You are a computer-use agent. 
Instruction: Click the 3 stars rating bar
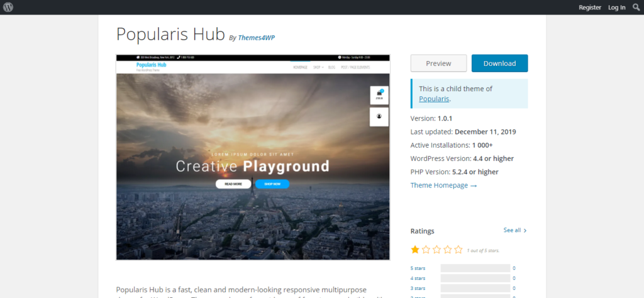pyautogui.click(x=475, y=288)
